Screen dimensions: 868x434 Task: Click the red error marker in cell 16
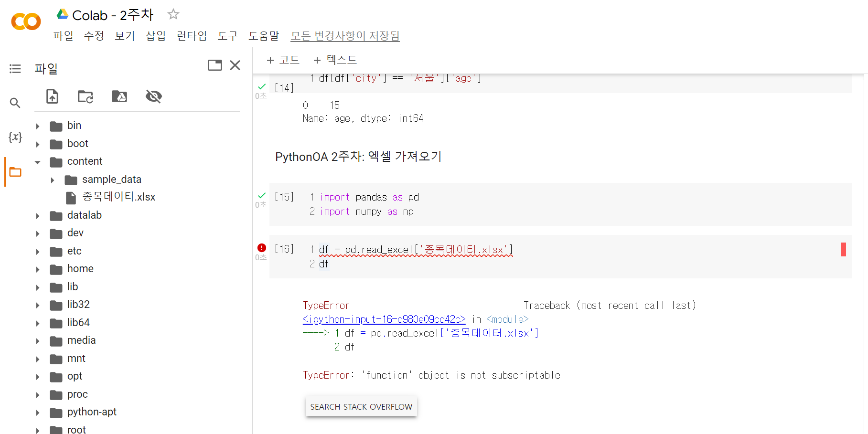[x=844, y=249]
